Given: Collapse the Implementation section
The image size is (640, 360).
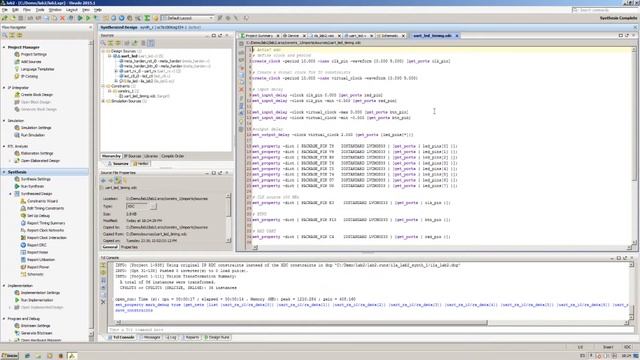Looking at the screenshot, I should pos(4,286).
